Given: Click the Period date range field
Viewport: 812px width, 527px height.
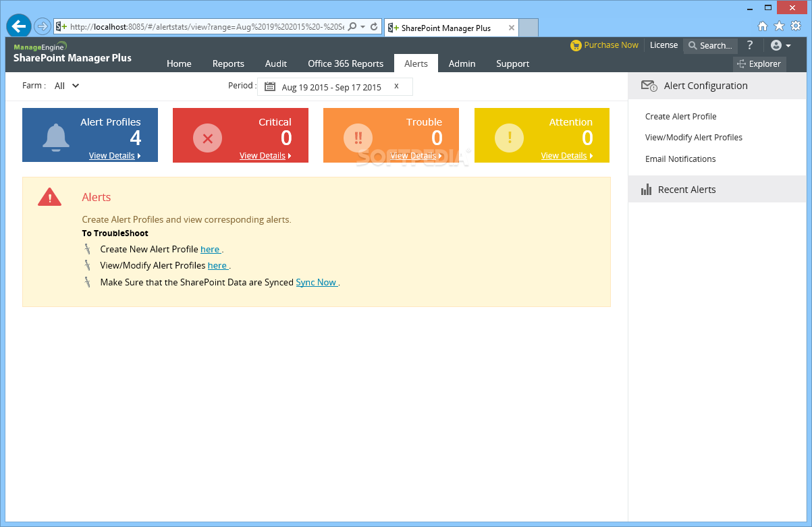Looking at the screenshot, I should tap(335, 87).
